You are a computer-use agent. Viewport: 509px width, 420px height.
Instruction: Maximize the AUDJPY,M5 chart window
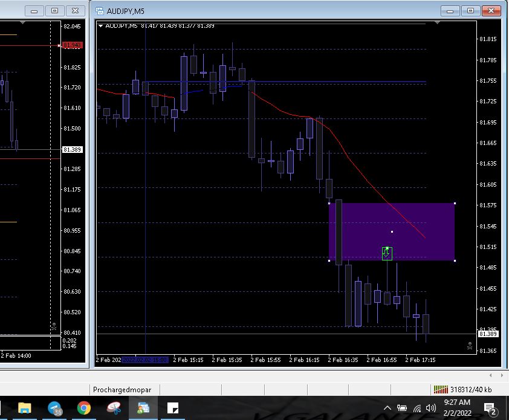pyautogui.click(x=470, y=11)
